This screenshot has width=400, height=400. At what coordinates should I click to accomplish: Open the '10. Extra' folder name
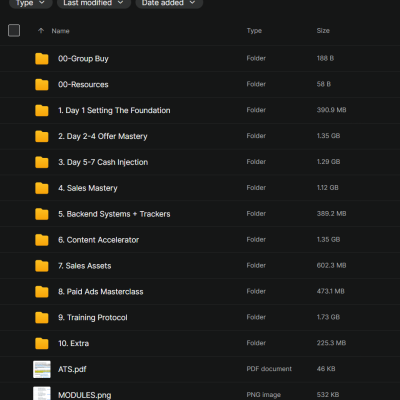(73, 343)
